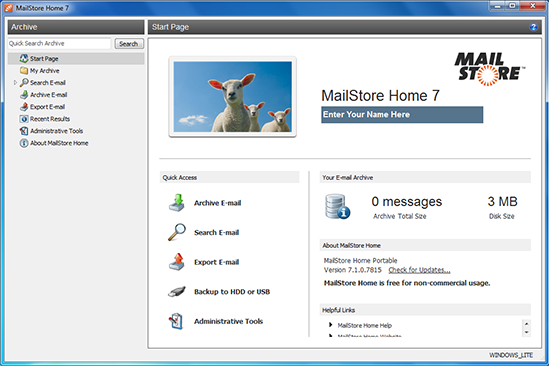Click the Enter Your Name Here field

[402, 115]
